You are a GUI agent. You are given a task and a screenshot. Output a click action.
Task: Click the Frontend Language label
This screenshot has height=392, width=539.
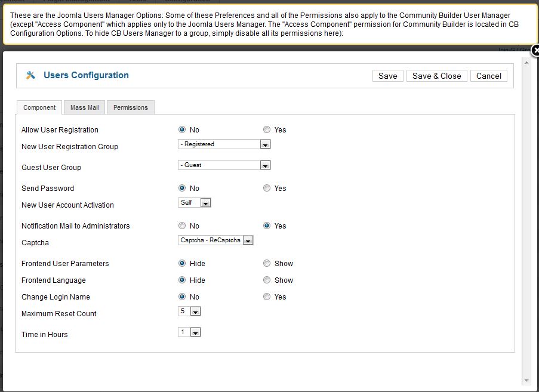(54, 280)
